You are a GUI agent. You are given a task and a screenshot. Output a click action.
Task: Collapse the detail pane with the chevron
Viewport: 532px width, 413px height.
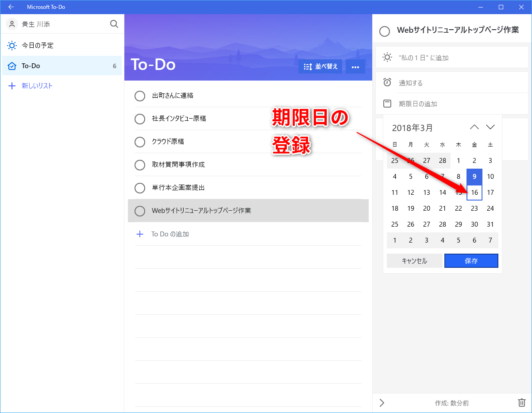(382, 403)
